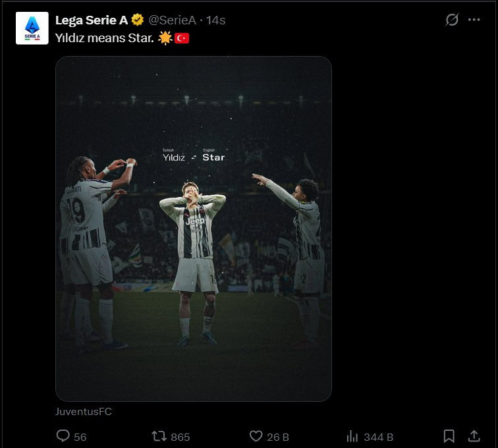Open the share arrow menu
498x448 pixels.
(x=474, y=435)
